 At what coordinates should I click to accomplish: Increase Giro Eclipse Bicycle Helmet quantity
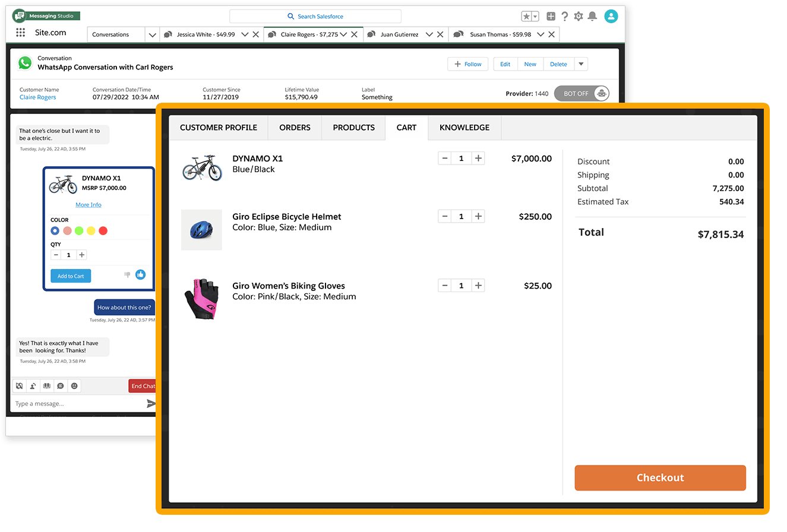pyautogui.click(x=478, y=217)
